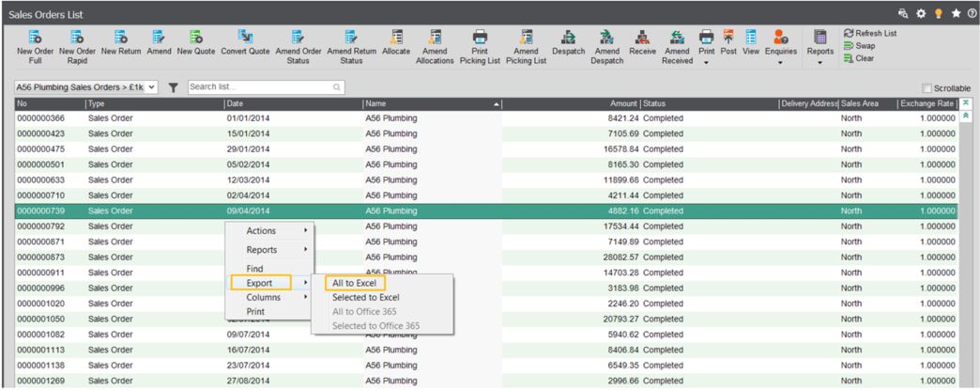This screenshot has height=390, width=980.
Task: Open Amend Picking List
Action: coord(526,47)
